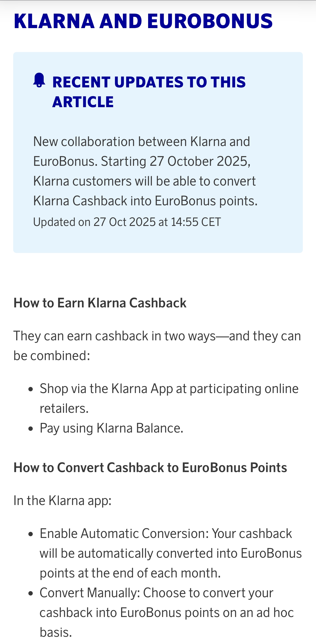Image resolution: width=316 pixels, height=644 pixels.
Task: Tap the bullet dot before "Convert Manually"
Action: [31, 593]
